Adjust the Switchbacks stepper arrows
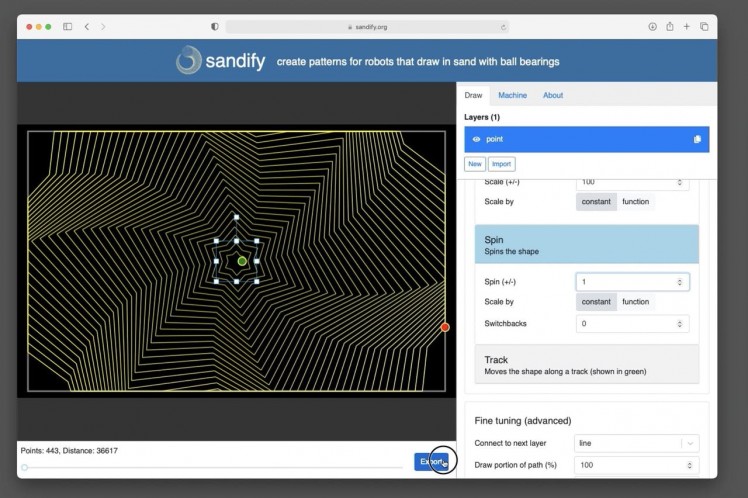The width and height of the screenshot is (748, 498). [680, 324]
